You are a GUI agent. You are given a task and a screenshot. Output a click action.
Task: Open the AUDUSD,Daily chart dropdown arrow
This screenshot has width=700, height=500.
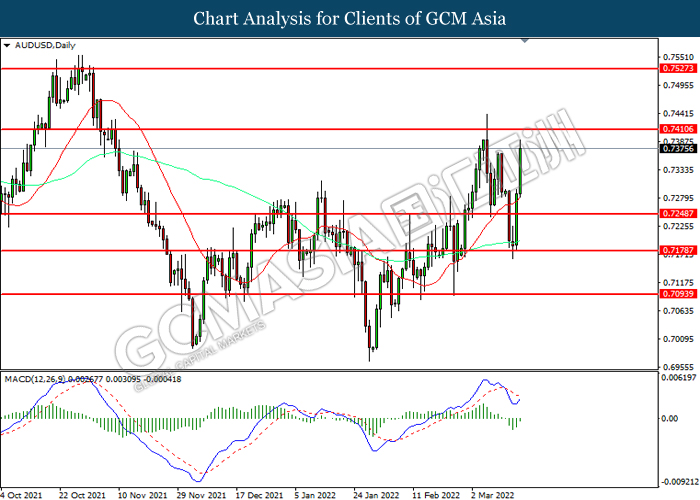(x=7, y=46)
